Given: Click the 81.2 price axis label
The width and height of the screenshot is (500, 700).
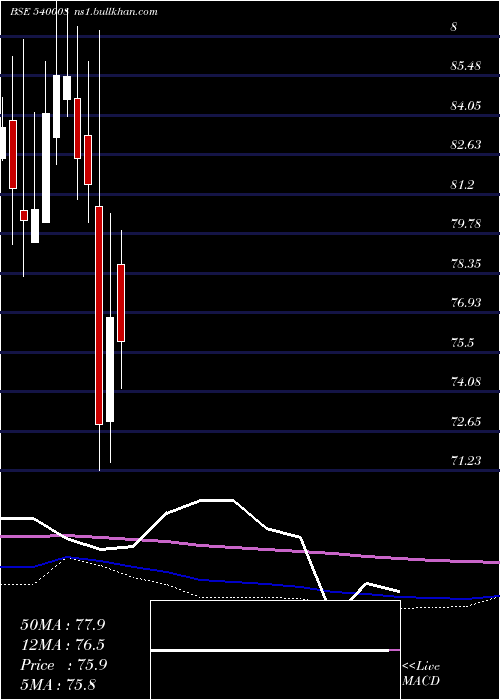Looking at the screenshot, I should click(462, 184).
